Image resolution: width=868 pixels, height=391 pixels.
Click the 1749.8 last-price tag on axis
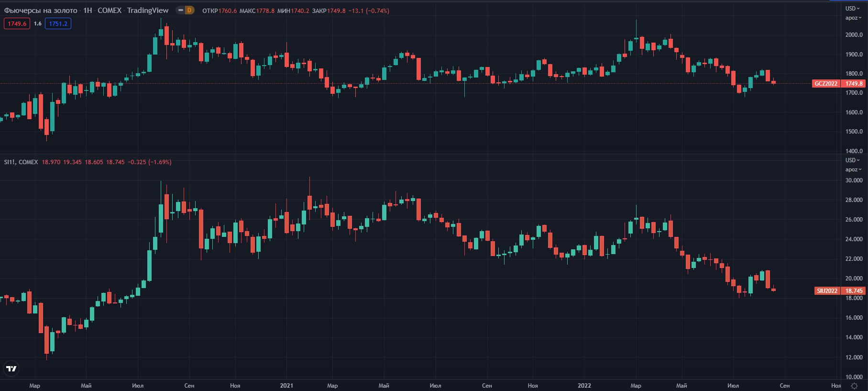(x=854, y=83)
